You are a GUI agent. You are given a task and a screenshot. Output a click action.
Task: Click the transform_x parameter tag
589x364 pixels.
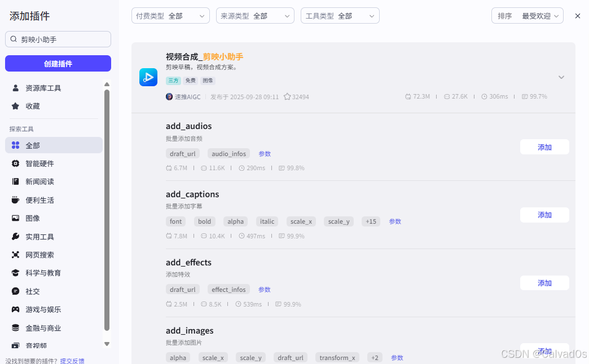tap(337, 358)
